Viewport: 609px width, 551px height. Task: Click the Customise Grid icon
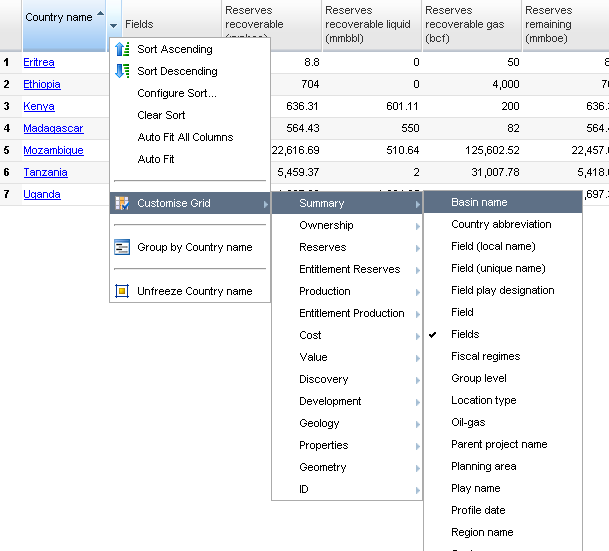pos(122,203)
